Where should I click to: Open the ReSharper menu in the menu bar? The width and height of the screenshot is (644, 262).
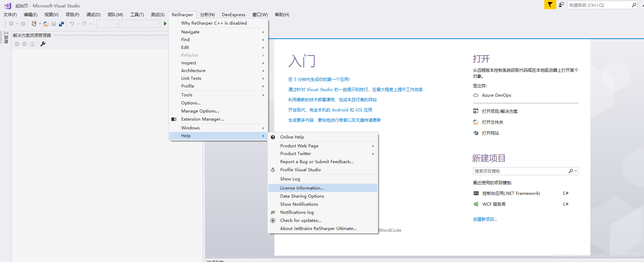[182, 15]
